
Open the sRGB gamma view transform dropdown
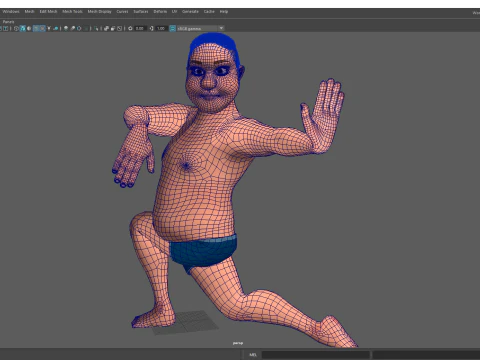click(200, 29)
